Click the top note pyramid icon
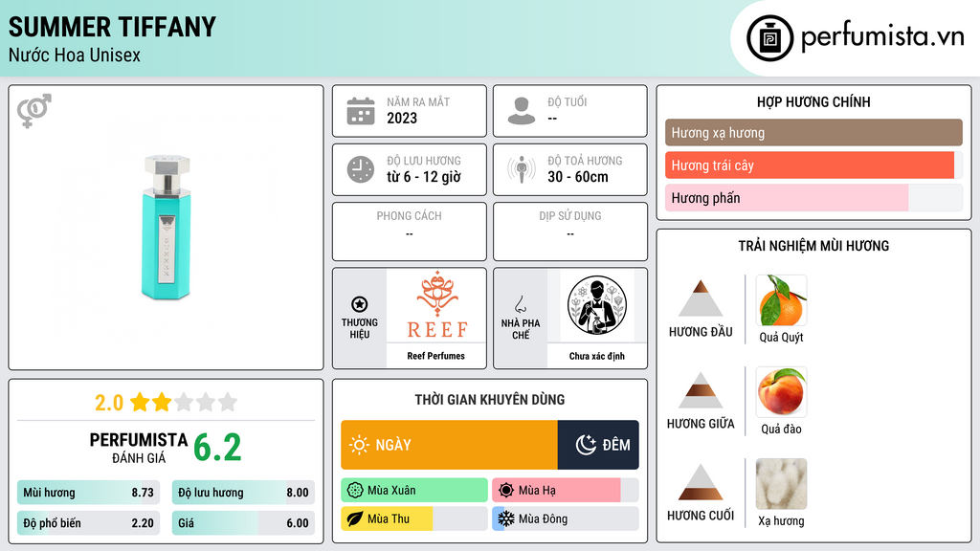 pos(701,298)
